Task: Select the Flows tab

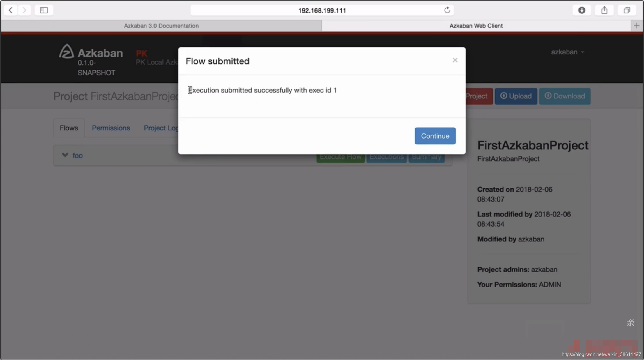Action: [68, 128]
